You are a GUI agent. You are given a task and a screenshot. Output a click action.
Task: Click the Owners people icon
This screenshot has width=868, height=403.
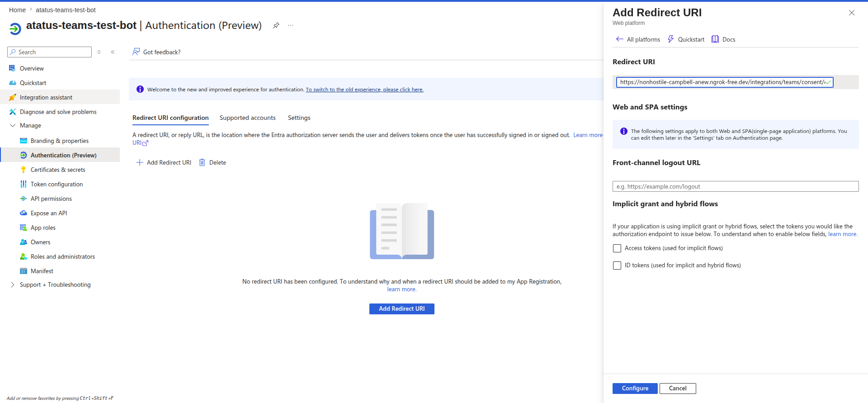pos(24,242)
